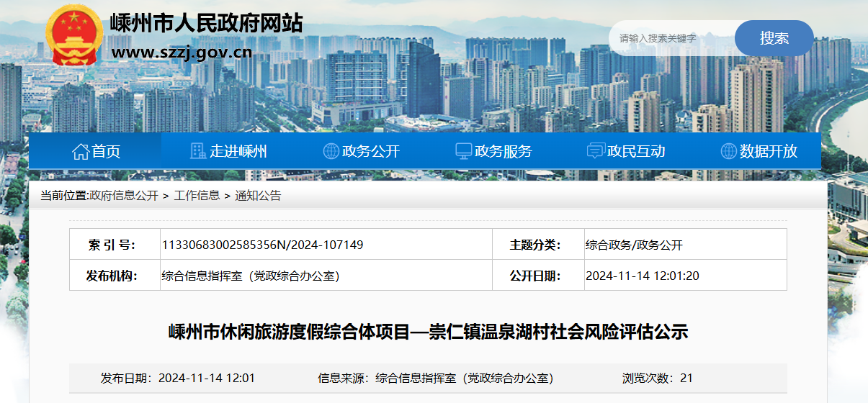
Task: Click the 主题分类 label cell
Action: [x=538, y=245]
